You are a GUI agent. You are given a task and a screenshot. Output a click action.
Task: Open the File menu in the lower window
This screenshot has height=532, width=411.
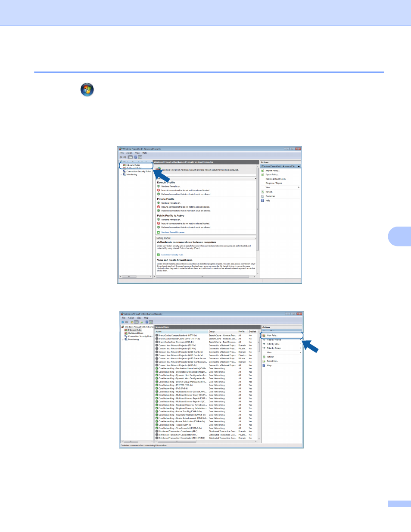124,318
